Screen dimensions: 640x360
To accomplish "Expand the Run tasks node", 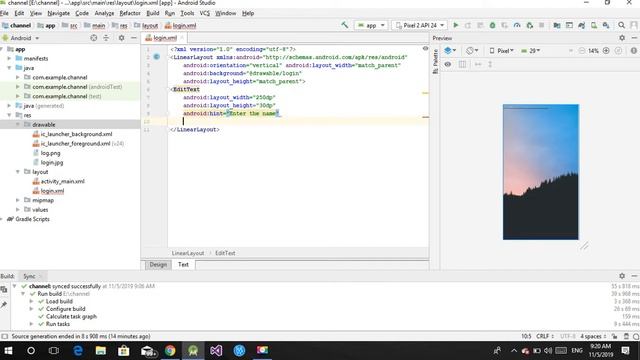I will 31,324.
